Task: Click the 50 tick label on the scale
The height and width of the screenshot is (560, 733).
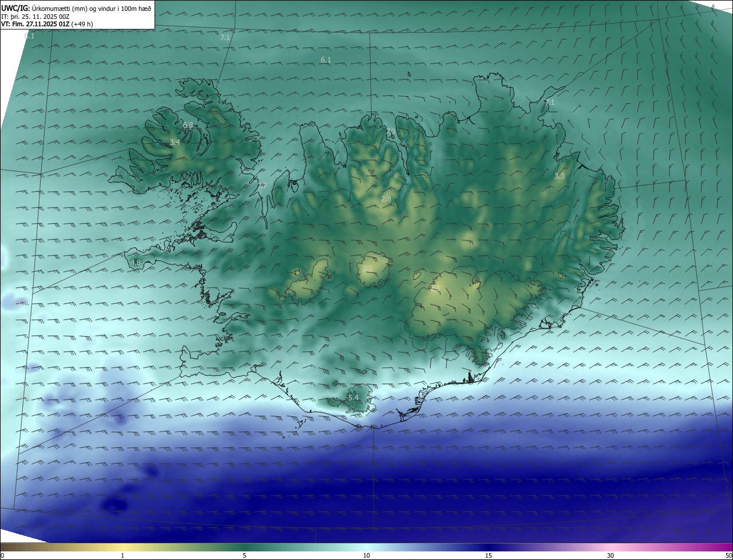Action: (x=728, y=555)
